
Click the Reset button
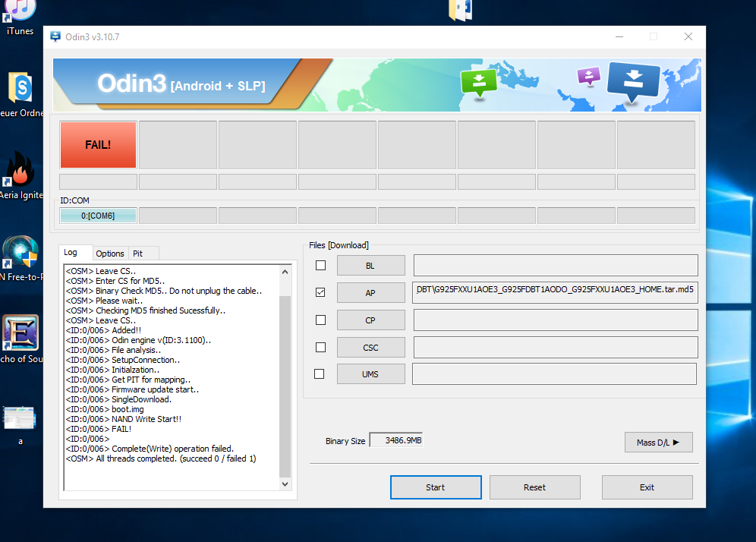pyautogui.click(x=534, y=487)
